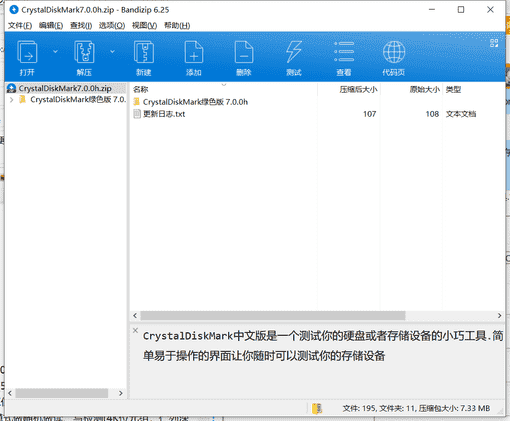
Task: Open the Find (查找) menu
Action: [x=81, y=26]
